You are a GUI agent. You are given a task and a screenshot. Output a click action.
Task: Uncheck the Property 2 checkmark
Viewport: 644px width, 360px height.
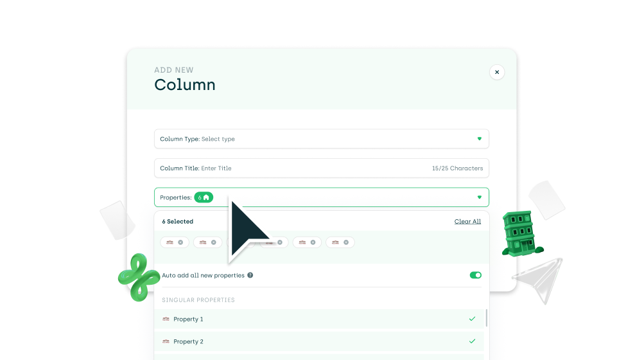472,341
